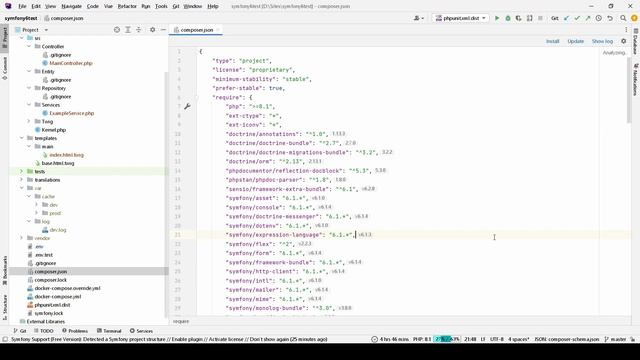Viewport: 640px width, 360px height.
Task: Click select opened file target icon
Action: pyautogui.click(x=117, y=30)
